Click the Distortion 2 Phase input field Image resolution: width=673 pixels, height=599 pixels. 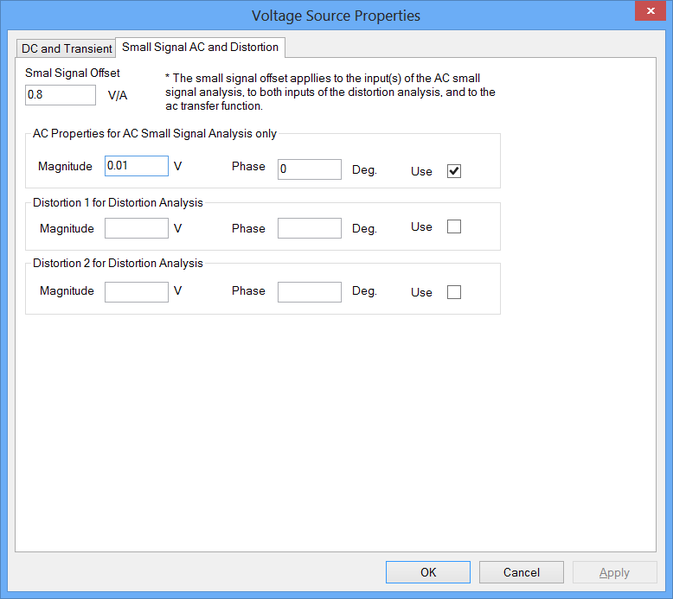[x=309, y=292]
